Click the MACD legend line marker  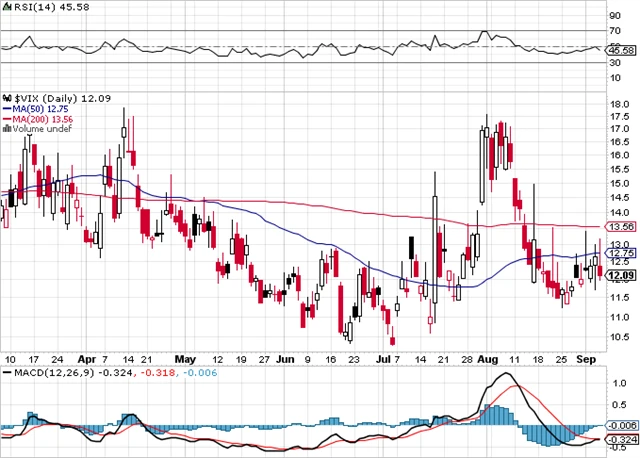point(7,373)
